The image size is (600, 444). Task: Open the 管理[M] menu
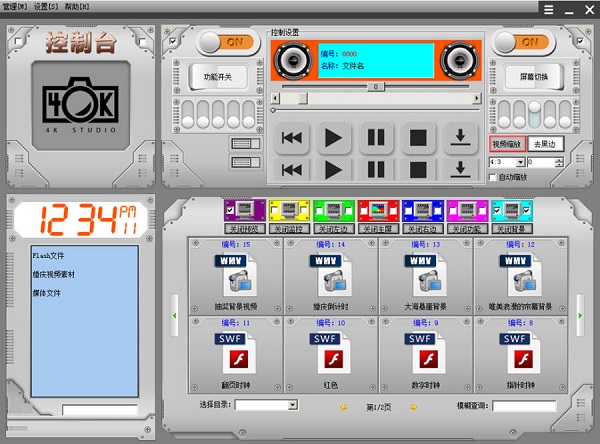tap(15, 7)
